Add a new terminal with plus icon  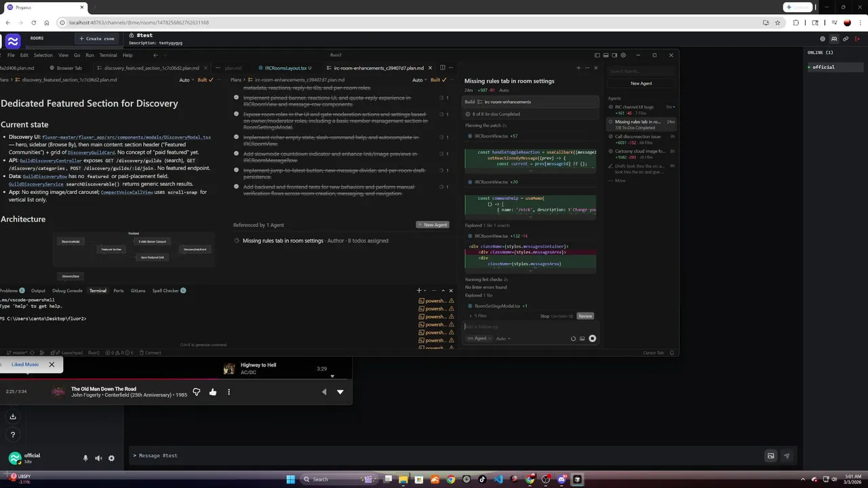coord(419,291)
